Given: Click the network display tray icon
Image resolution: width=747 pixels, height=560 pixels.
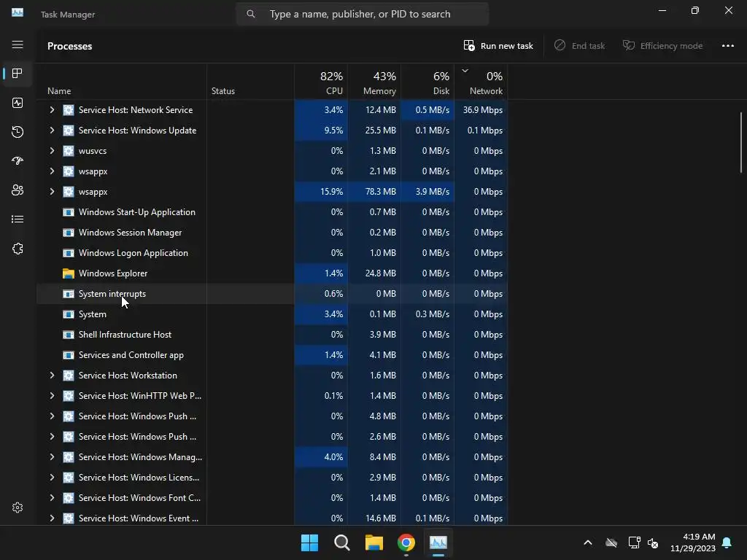Looking at the screenshot, I should coord(634,542).
